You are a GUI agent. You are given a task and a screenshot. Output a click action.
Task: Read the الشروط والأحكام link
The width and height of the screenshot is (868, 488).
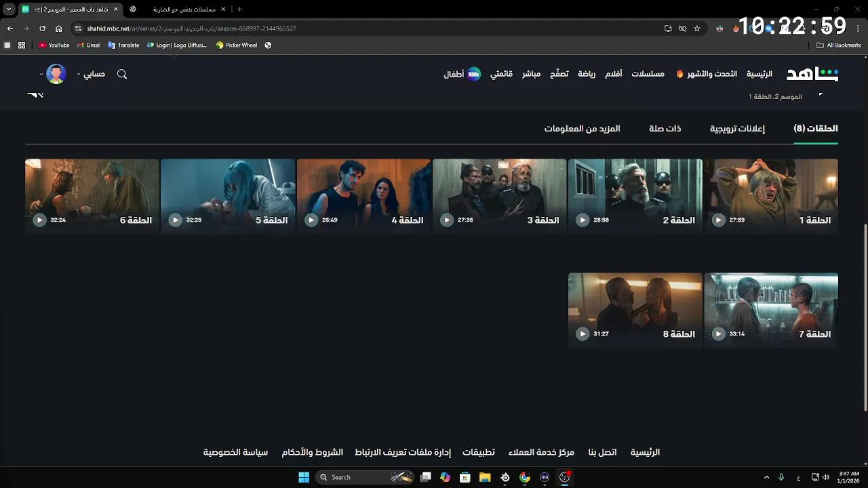coord(313,452)
